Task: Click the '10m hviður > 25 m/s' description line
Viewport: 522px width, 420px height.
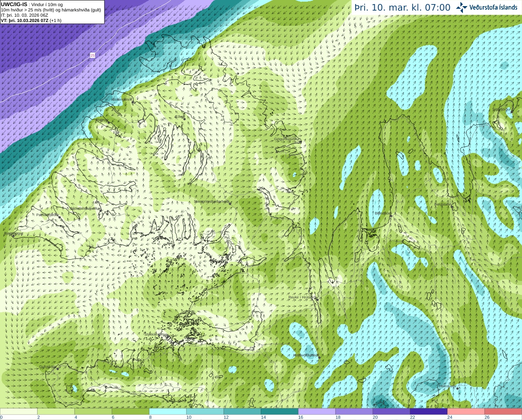Action: 51,10
